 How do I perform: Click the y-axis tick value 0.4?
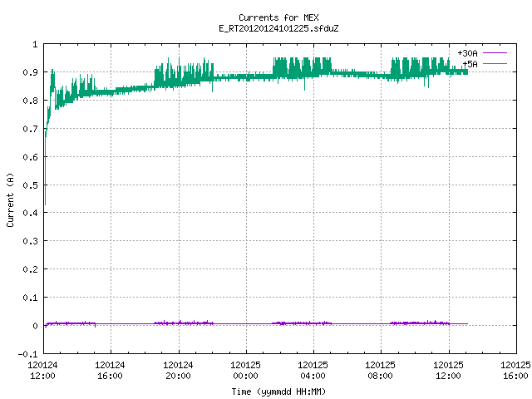(x=30, y=213)
